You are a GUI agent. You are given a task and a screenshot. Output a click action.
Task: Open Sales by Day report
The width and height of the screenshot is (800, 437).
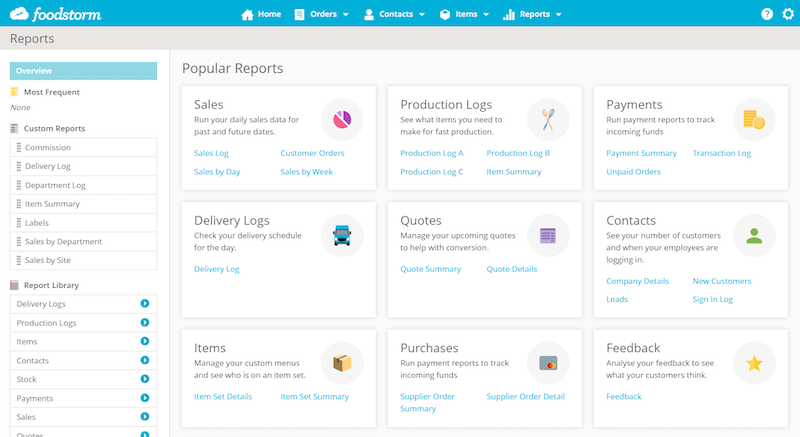point(217,172)
